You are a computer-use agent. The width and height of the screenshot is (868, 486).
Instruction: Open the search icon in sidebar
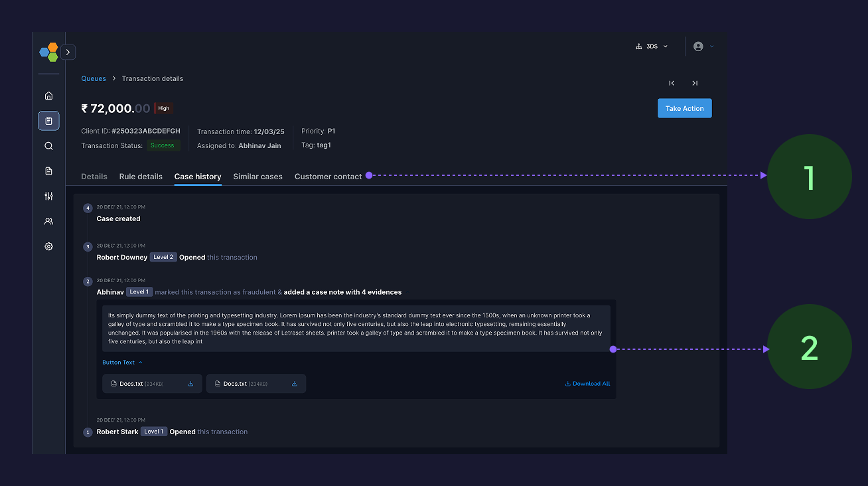48,146
